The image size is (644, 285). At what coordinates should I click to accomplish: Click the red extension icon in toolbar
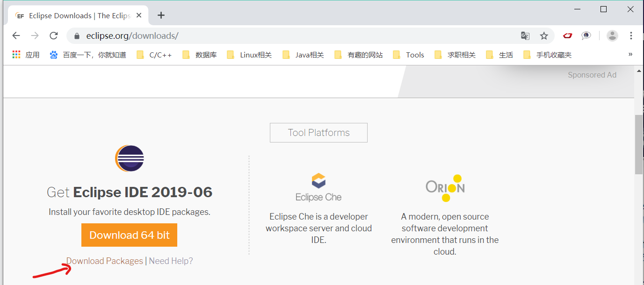568,36
